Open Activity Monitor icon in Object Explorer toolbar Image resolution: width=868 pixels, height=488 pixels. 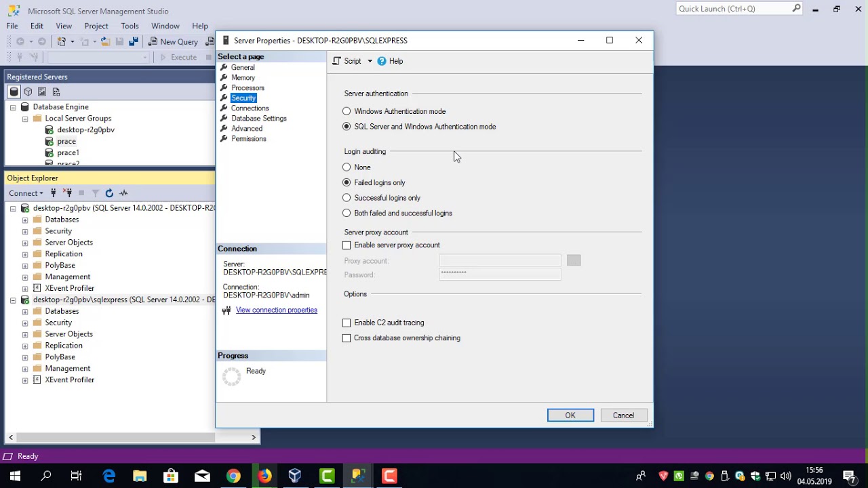pos(123,193)
